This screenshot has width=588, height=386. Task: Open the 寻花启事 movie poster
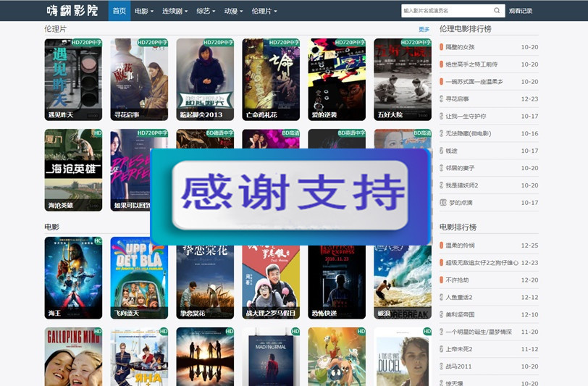(139, 80)
